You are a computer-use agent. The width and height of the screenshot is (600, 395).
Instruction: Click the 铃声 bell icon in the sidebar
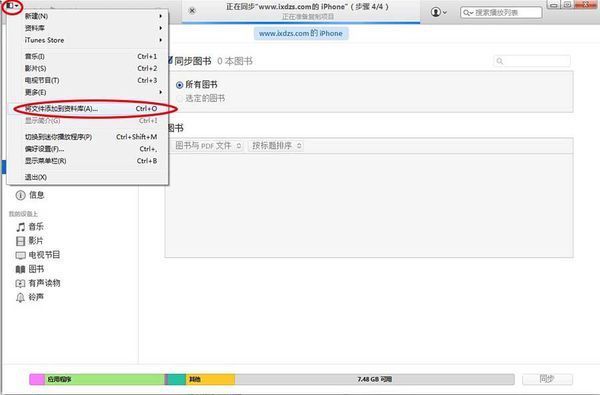pos(20,297)
